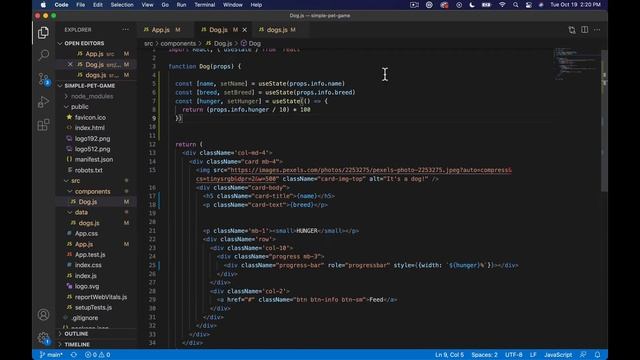Open manifest.json in the file tree
The image size is (640, 360).
(94, 160)
